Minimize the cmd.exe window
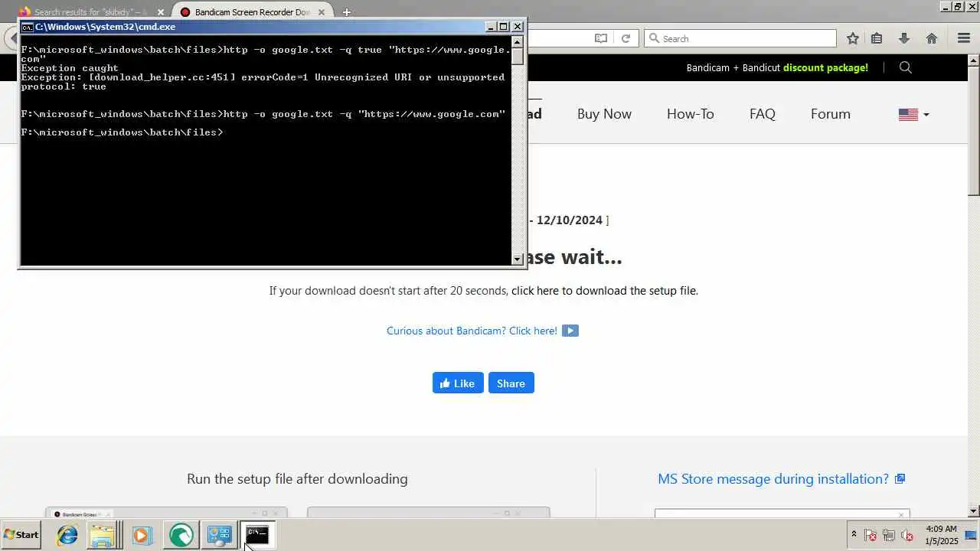Image resolution: width=980 pixels, height=551 pixels. point(491,27)
